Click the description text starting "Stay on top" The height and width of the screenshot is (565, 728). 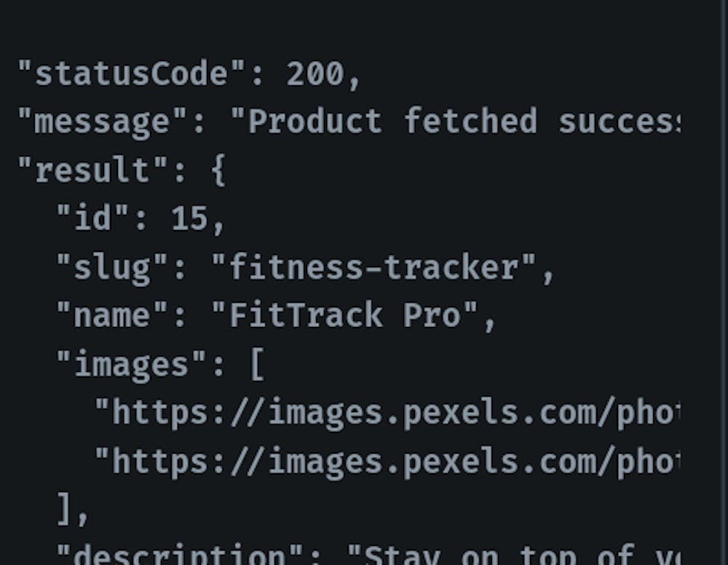pyautogui.click(x=510, y=555)
